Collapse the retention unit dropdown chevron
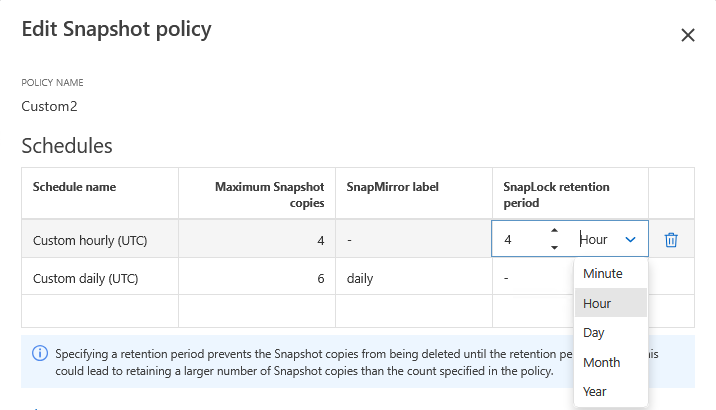716x410 pixels. [x=631, y=240]
